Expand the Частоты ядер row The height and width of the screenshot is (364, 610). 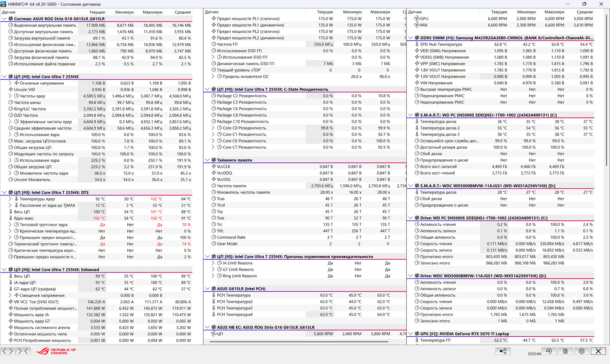pyautogui.click(x=10, y=96)
